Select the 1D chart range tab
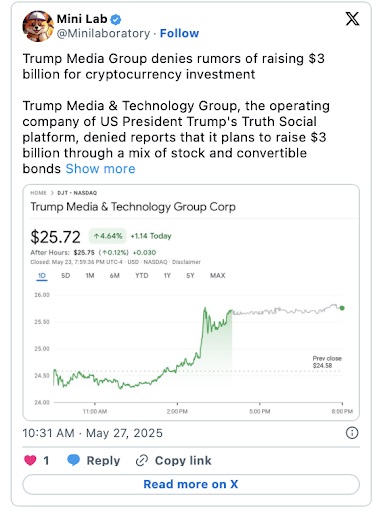 (42, 276)
